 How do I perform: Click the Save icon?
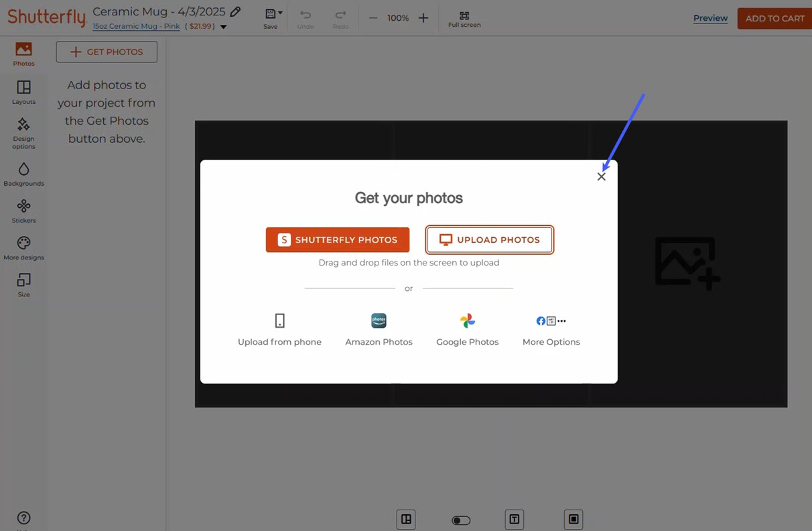point(270,14)
